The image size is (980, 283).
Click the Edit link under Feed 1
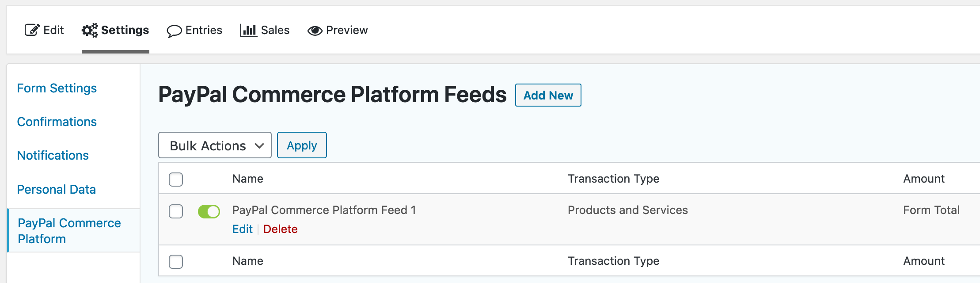[242, 229]
